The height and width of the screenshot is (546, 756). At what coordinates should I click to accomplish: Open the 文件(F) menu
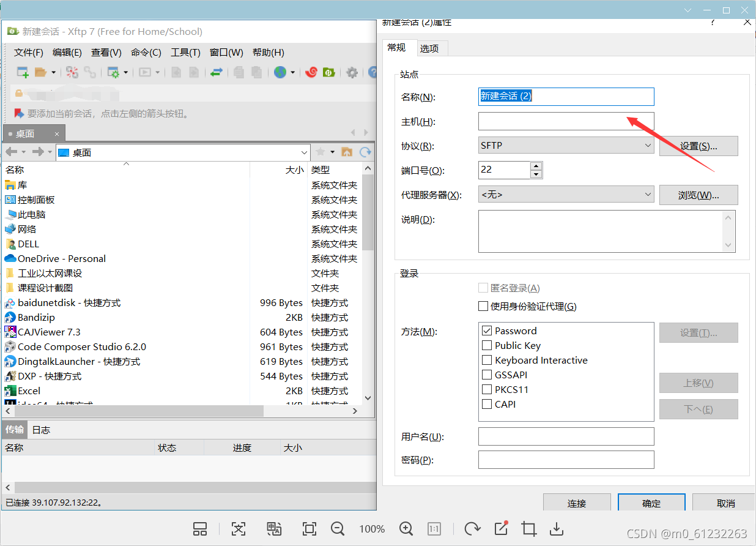(x=29, y=53)
